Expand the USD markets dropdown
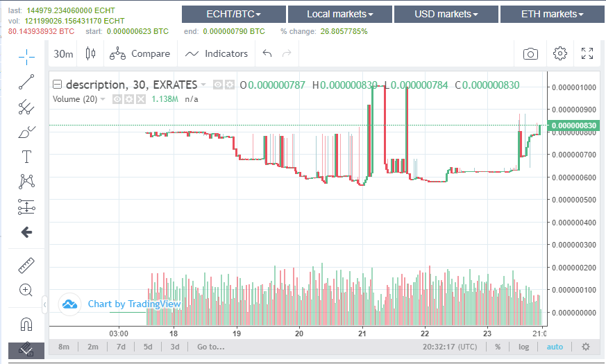Viewport: 606px width, 364px height. pos(446,14)
